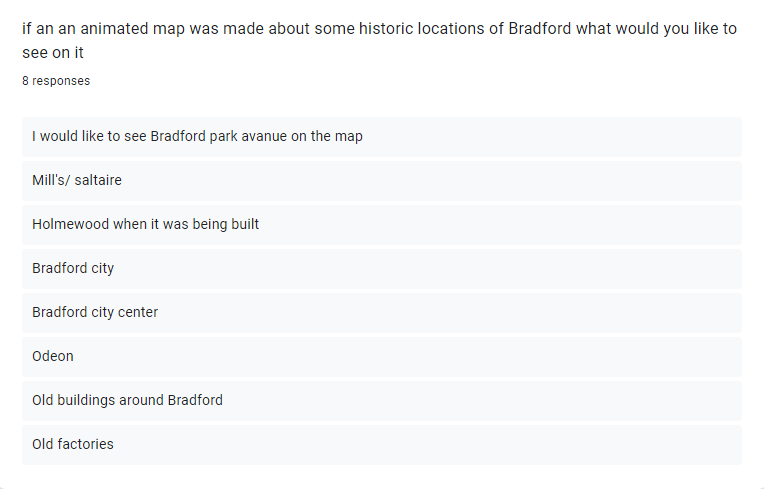Click the word 'Odeon'
Screen dimensions: 764x489
point(53,356)
